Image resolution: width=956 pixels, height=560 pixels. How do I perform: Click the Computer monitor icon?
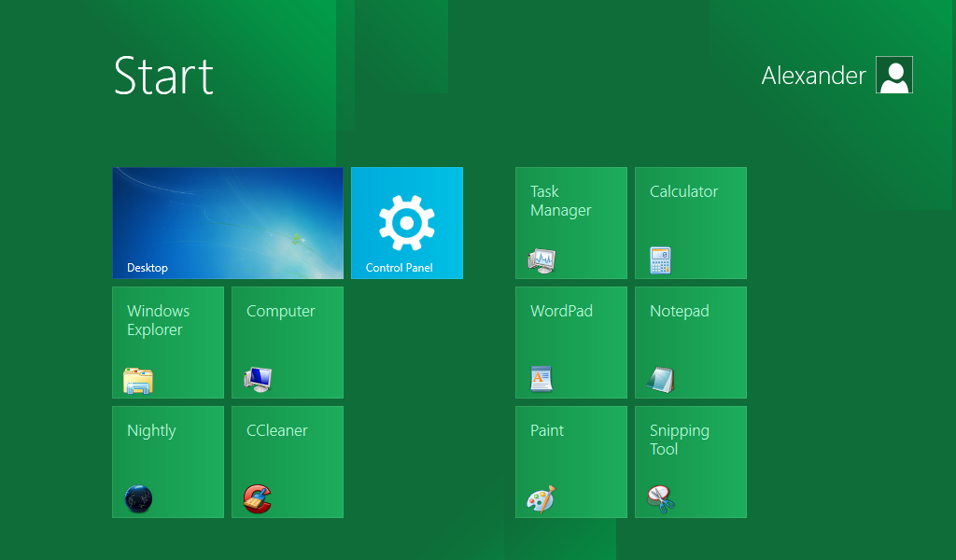click(x=258, y=380)
